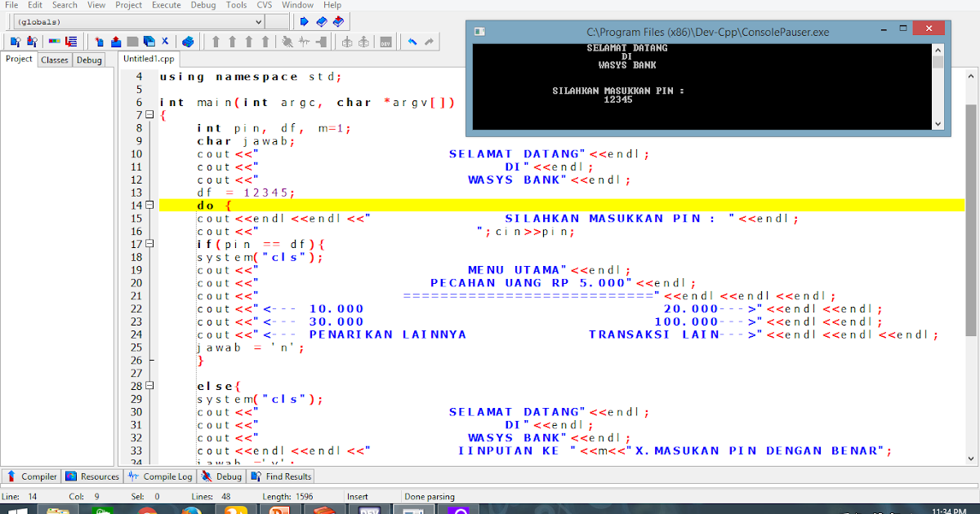
Task: Click the 'Length: 1596' status entry
Action: [288, 497]
